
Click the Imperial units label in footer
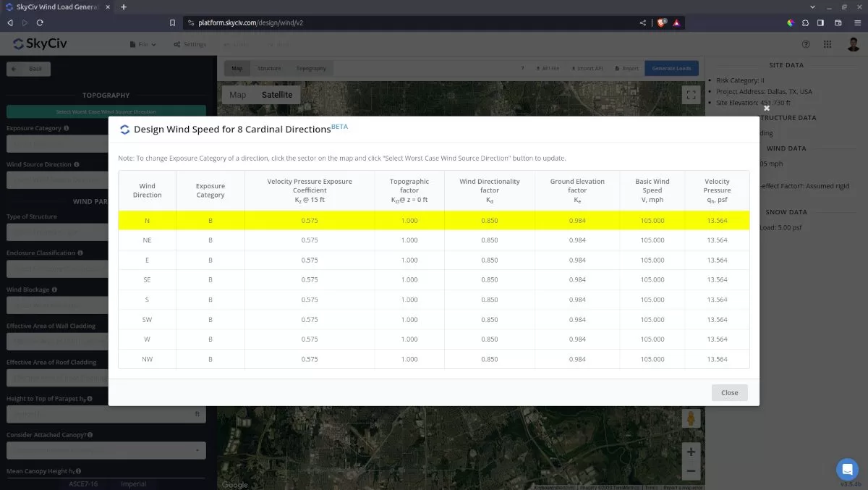[133, 483]
